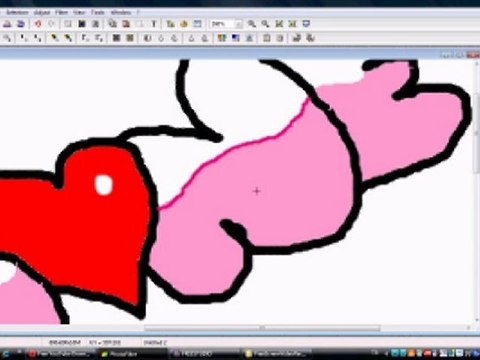Switch to Full screen view icon
Screen dimensions: 480x360
point(306,24)
